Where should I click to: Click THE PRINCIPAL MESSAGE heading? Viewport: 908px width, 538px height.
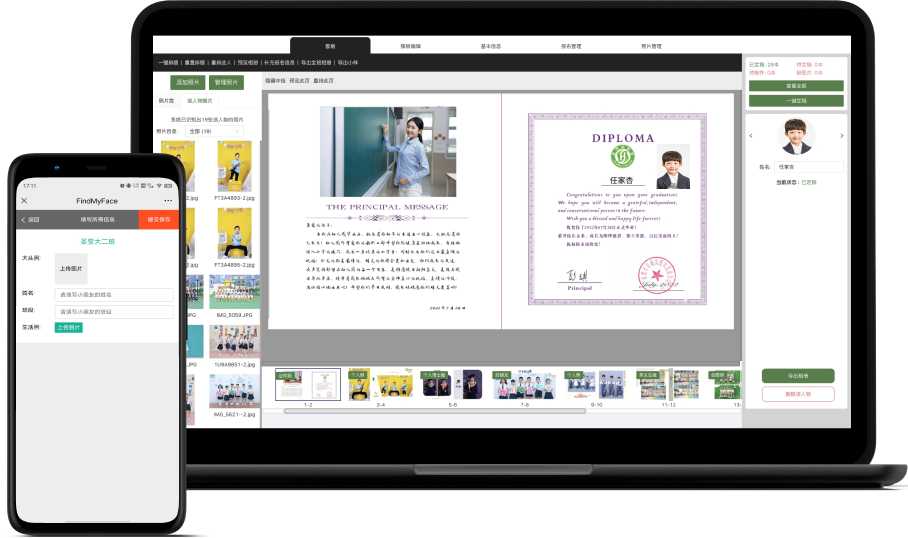coord(387,207)
